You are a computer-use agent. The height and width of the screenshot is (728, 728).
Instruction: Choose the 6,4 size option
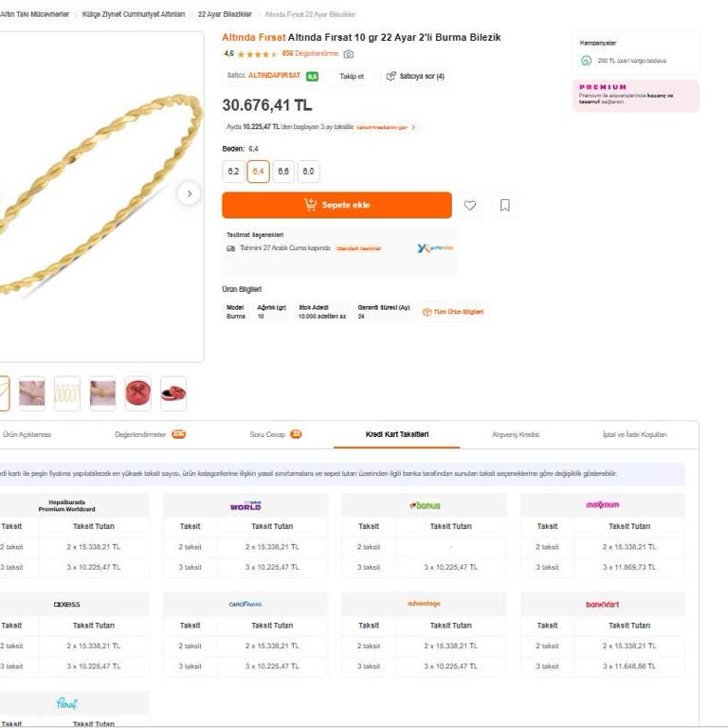(x=258, y=172)
